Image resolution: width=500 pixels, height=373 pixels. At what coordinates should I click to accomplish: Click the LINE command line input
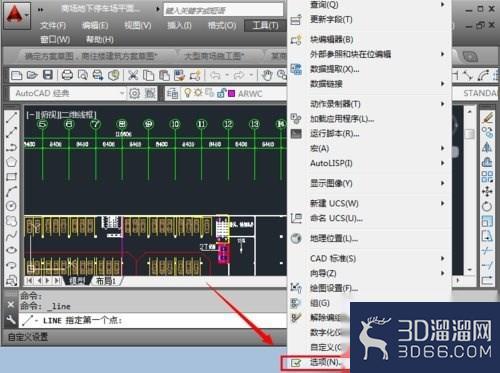click(x=152, y=321)
